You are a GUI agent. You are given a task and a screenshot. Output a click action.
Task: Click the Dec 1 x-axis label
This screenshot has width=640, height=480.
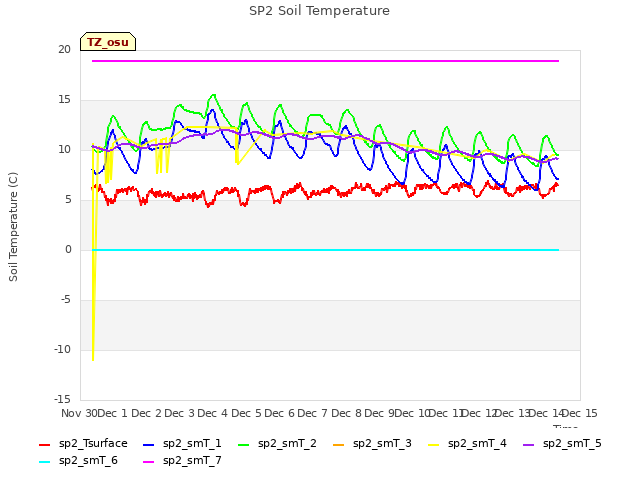(113, 413)
